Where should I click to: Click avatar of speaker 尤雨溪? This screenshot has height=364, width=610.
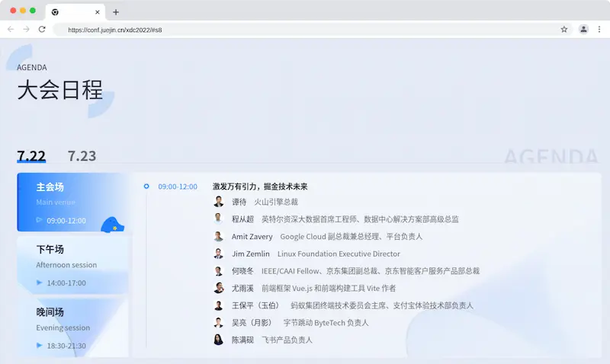point(219,288)
